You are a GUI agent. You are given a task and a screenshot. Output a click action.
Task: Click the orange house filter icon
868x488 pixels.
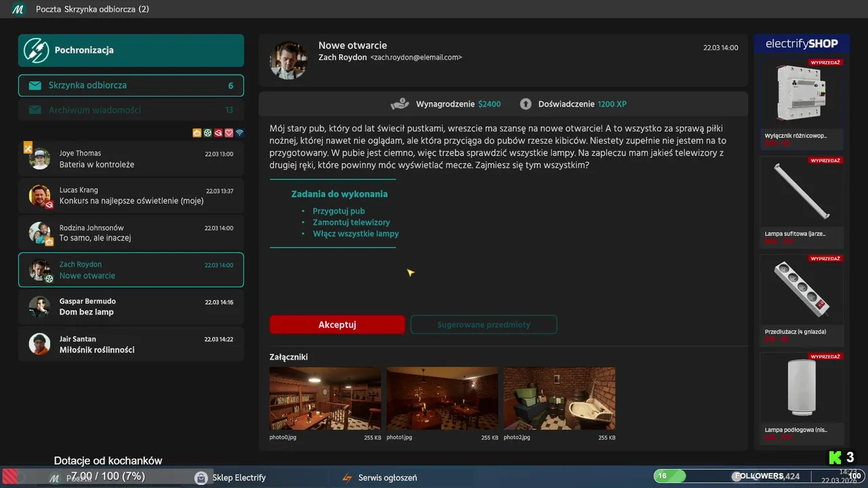click(197, 133)
